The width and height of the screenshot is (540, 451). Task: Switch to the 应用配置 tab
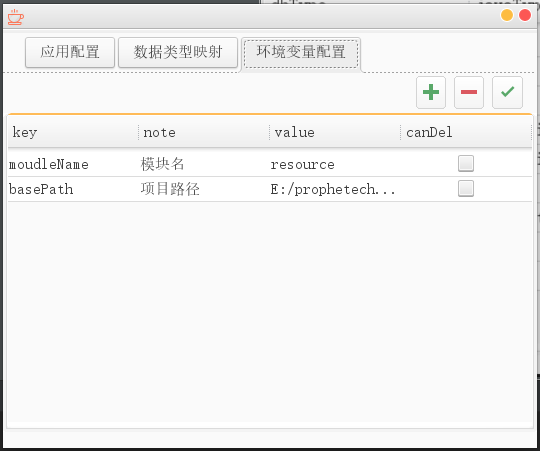click(70, 52)
